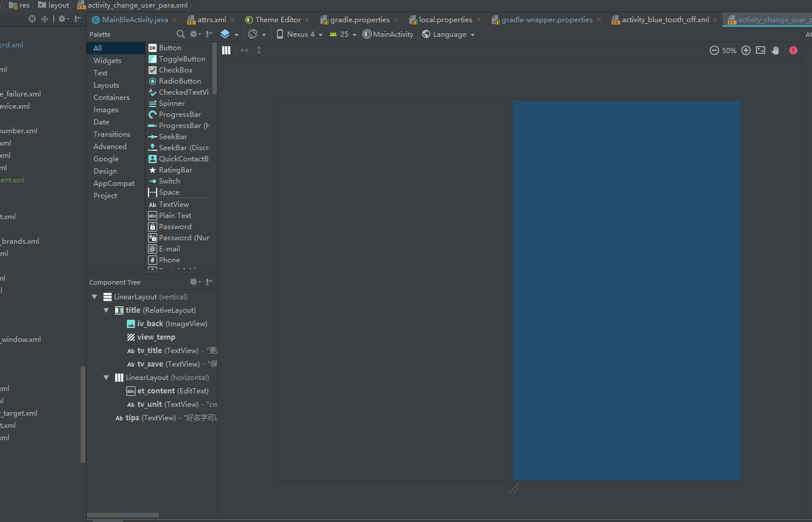Collapse the horizontal LinearLayout tree node

(x=106, y=378)
